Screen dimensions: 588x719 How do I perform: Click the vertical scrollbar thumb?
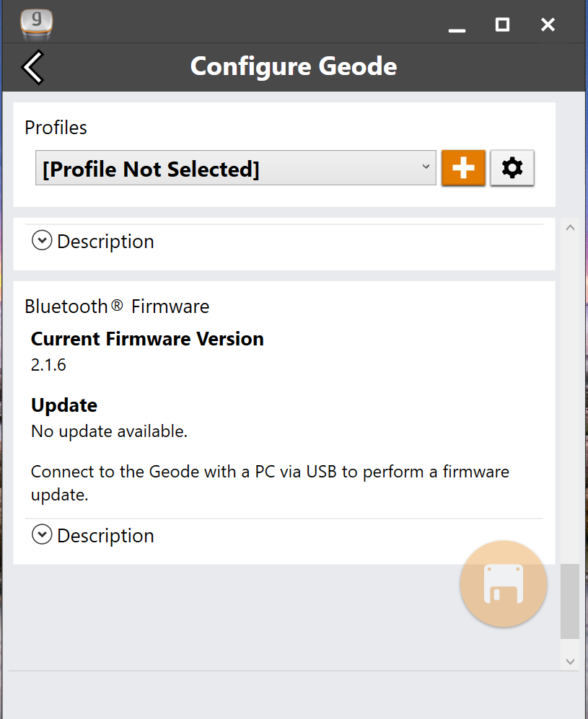[x=570, y=601]
